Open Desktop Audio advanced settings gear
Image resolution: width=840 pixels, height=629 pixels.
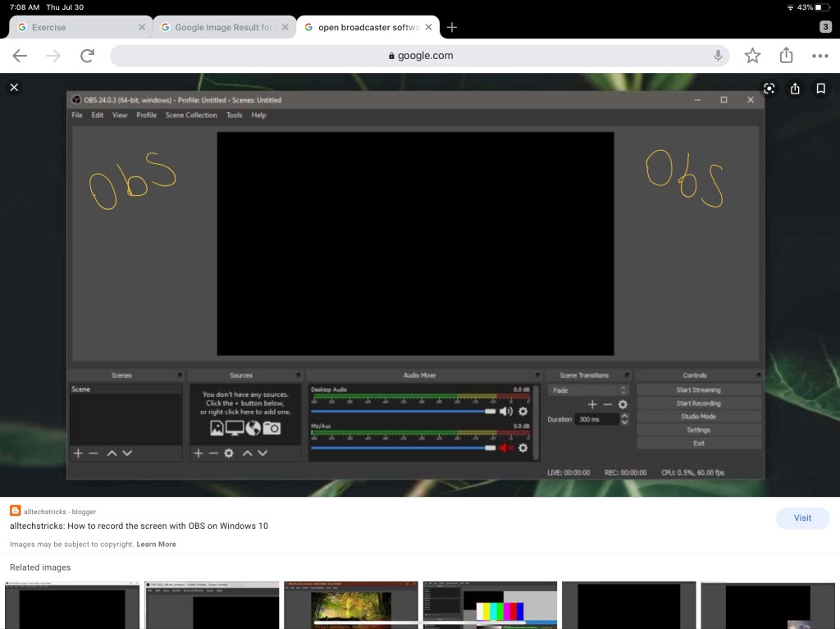523,412
